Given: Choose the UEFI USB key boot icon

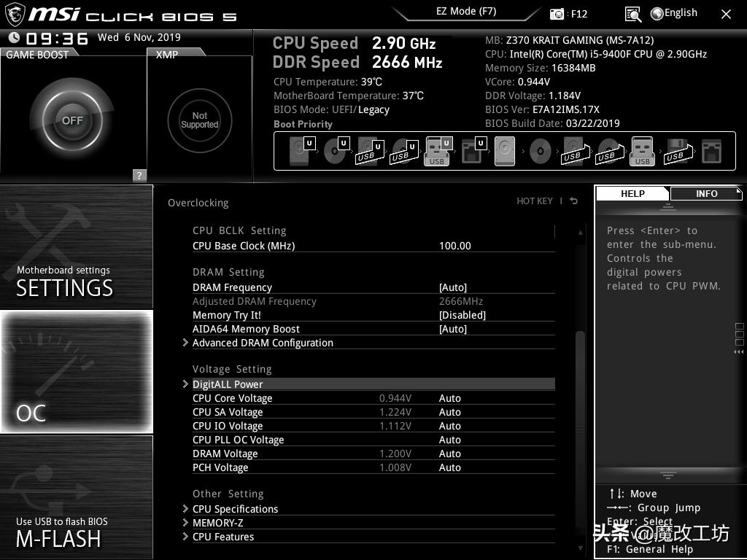Looking at the screenshot, I should 438,151.
